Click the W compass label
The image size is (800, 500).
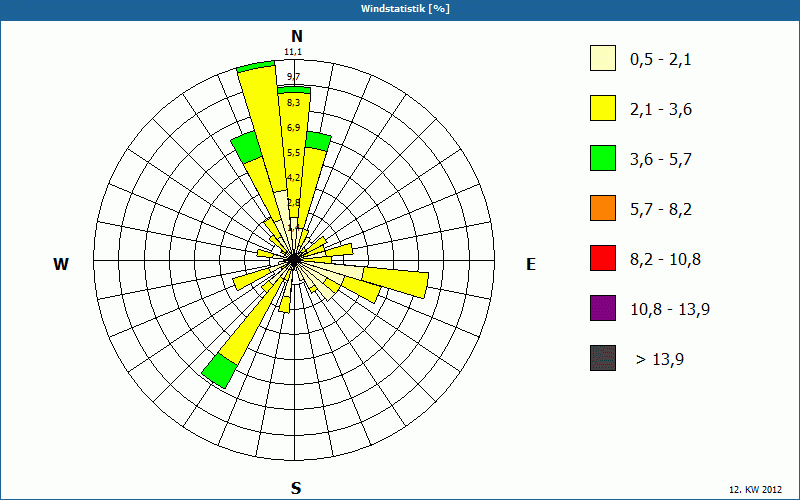tap(61, 264)
